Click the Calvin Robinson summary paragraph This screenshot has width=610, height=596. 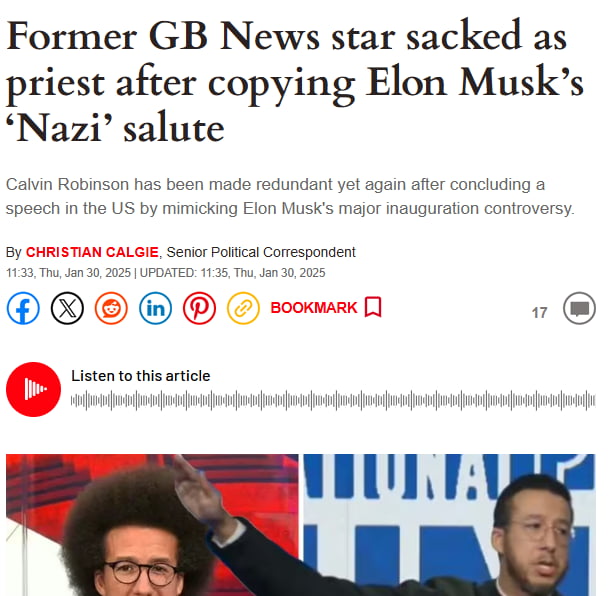tap(290, 196)
